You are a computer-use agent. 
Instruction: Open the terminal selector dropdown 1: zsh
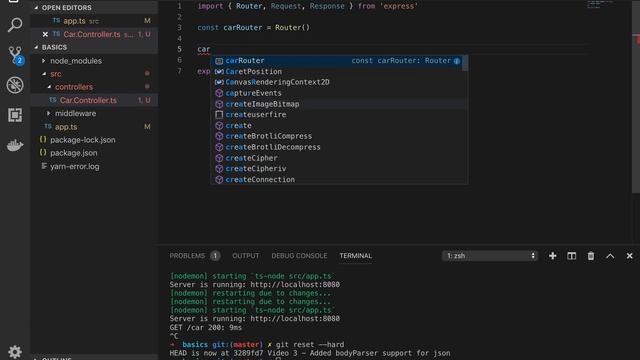click(x=489, y=256)
